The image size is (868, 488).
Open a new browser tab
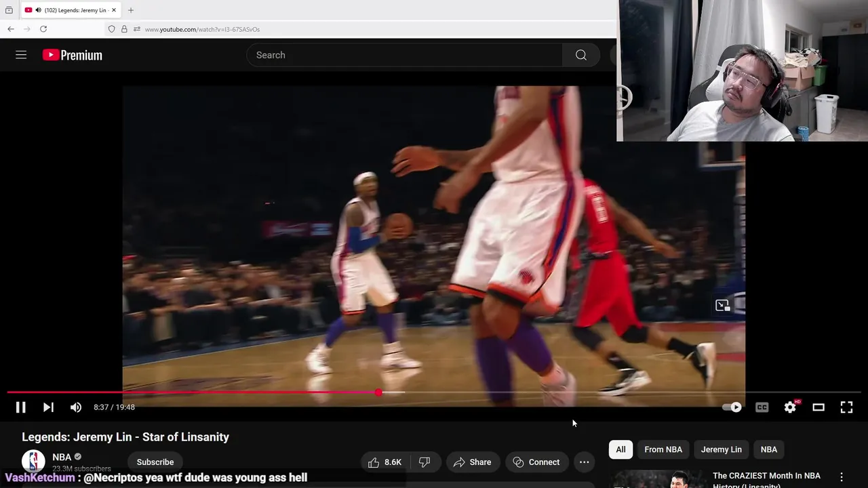[x=131, y=10]
